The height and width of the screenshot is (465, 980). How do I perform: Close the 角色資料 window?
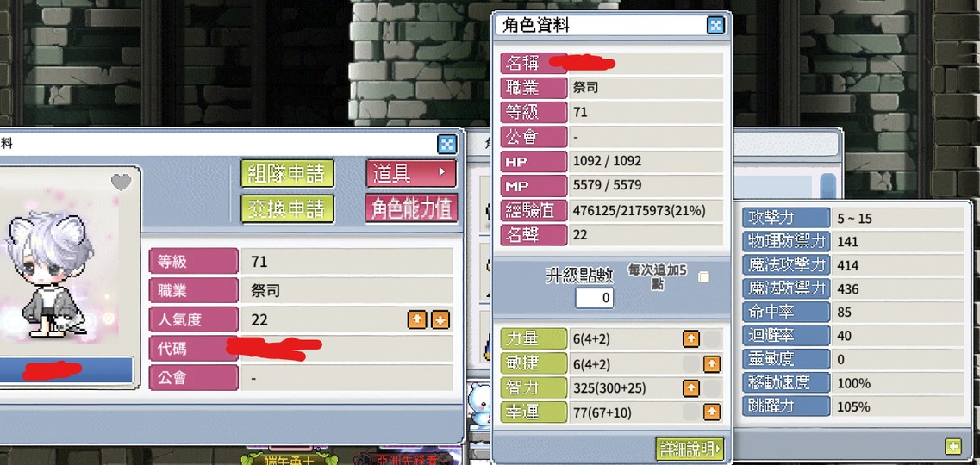[x=715, y=25]
